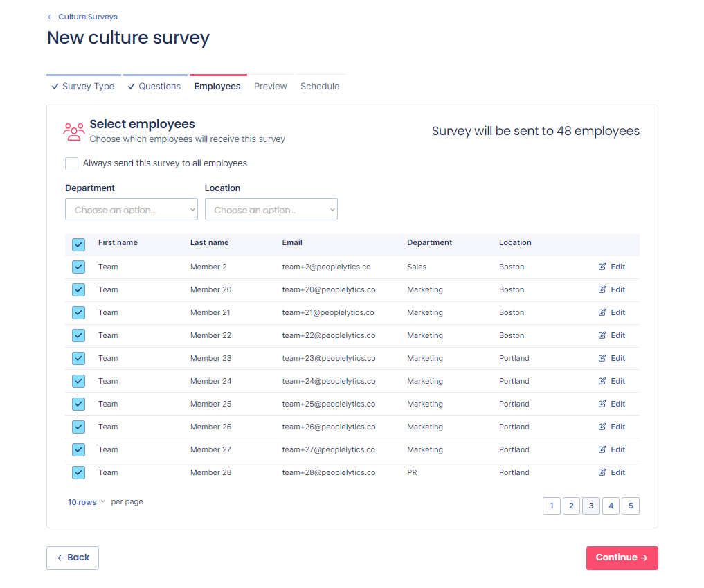Click the edit icon for Member 28

point(602,472)
